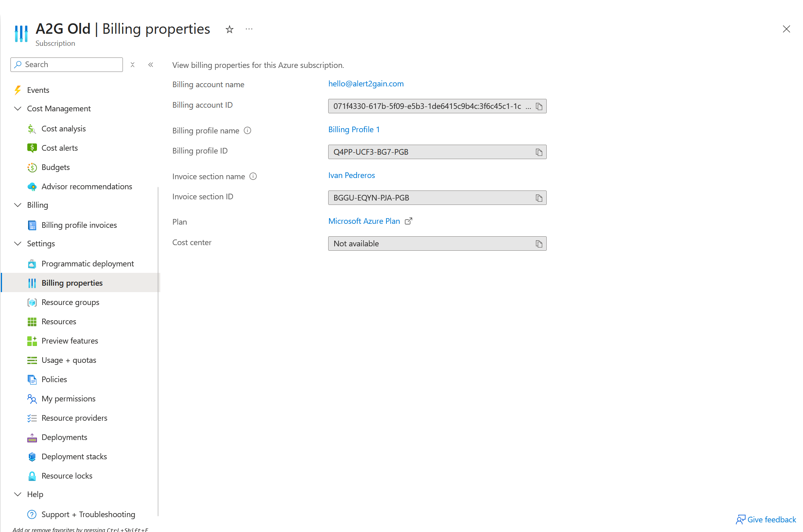The image size is (803, 532).
Task: Open the ellipsis more options menu
Action: click(249, 29)
